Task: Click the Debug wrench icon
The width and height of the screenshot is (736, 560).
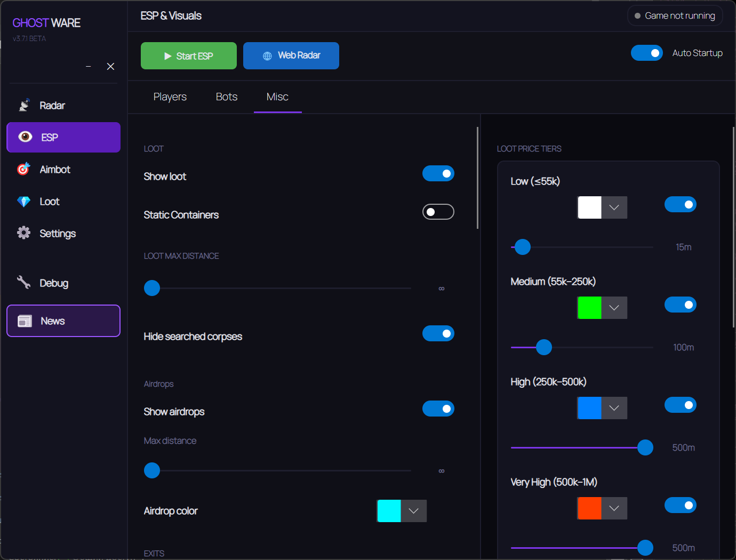Action: click(23, 282)
